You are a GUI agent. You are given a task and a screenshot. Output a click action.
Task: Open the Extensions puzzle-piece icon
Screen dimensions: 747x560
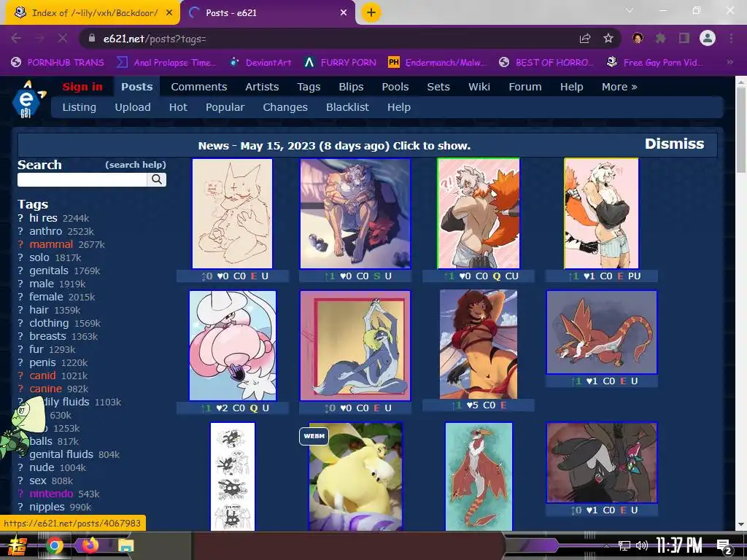[x=661, y=39]
